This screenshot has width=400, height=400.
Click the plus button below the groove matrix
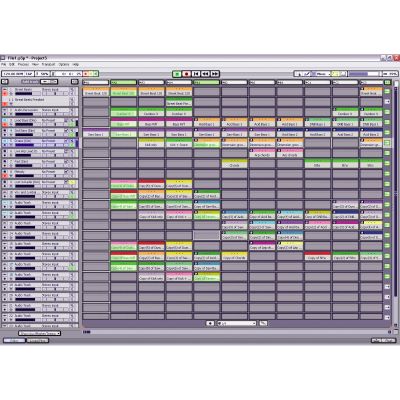210,323
